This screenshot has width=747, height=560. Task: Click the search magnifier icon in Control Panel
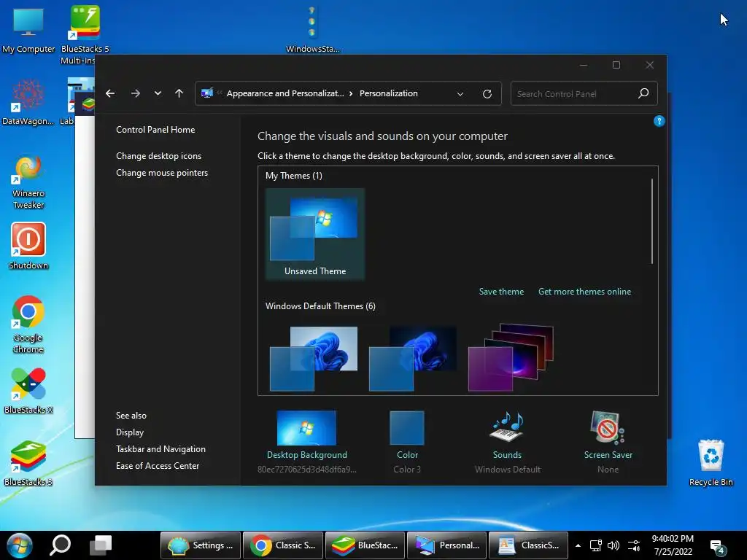click(x=643, y=93)
